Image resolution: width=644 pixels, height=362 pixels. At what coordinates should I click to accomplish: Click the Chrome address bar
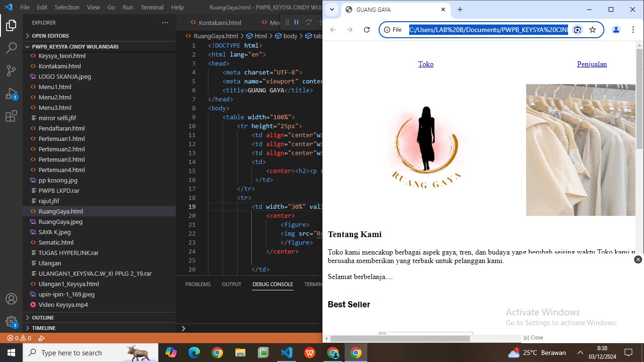pos(488,30)
